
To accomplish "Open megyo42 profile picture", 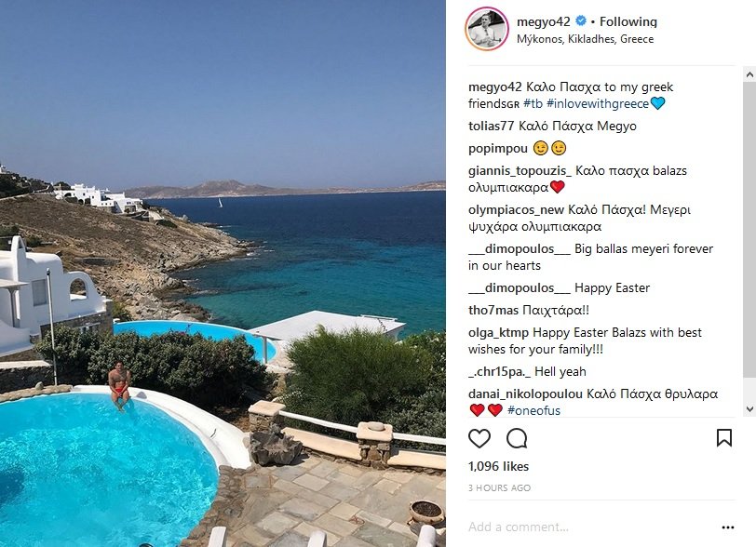I will point(487,29).
